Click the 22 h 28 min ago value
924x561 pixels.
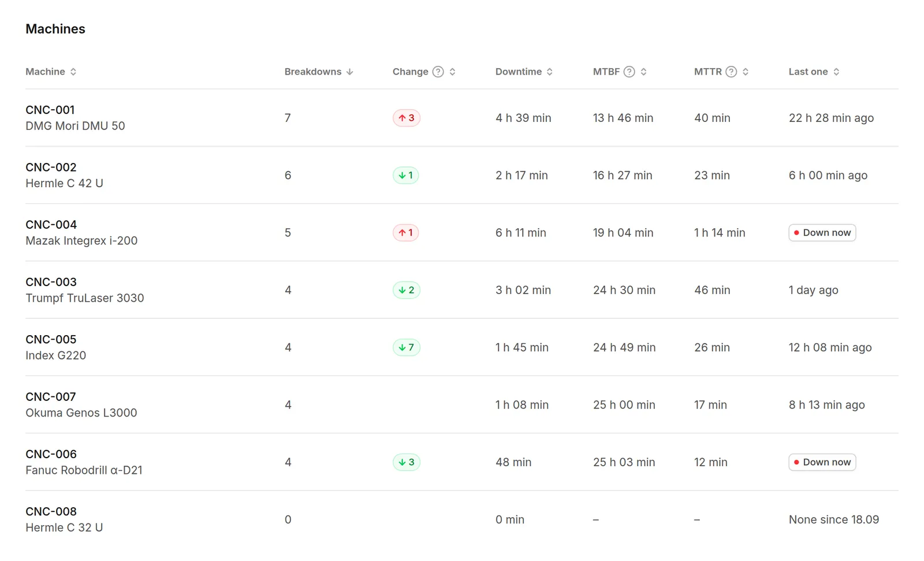[832, 118]
